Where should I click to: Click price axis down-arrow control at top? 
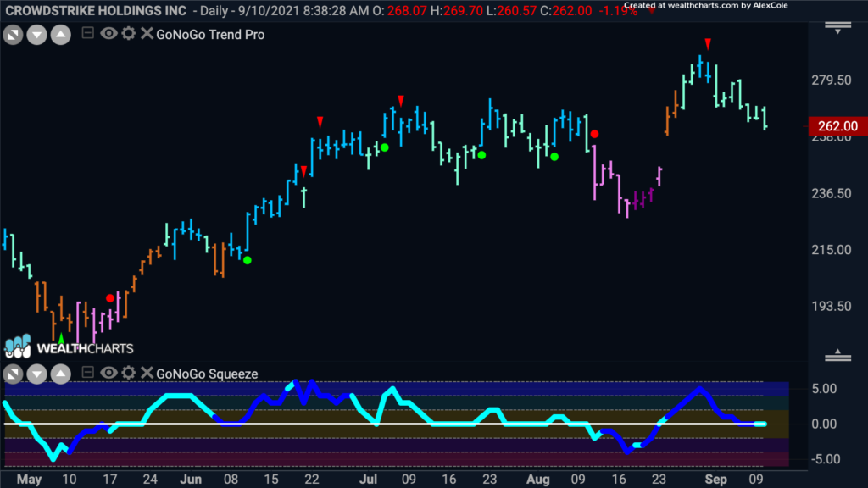click(x=837, y=28)
